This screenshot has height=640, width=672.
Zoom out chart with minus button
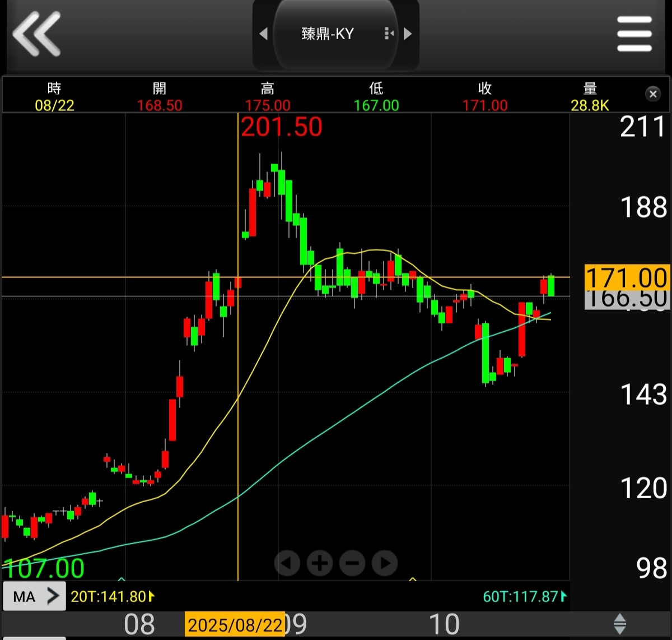point(352,563)
